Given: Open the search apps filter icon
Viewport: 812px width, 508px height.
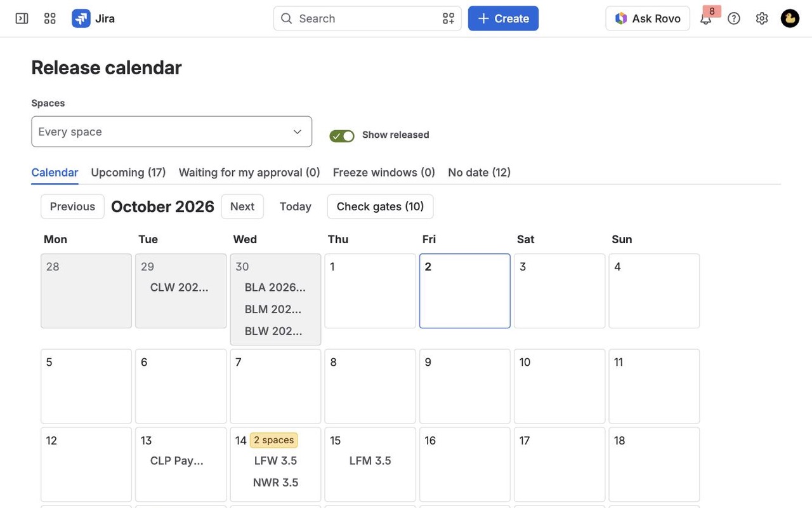Looking at the screenshot, I should click(x=449, y=18).
